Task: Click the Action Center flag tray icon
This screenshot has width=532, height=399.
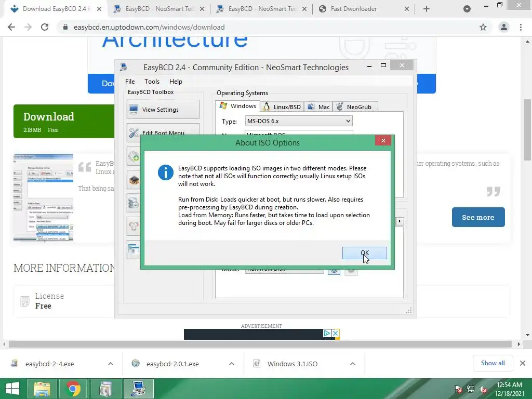Action: [x=458, y=389]
